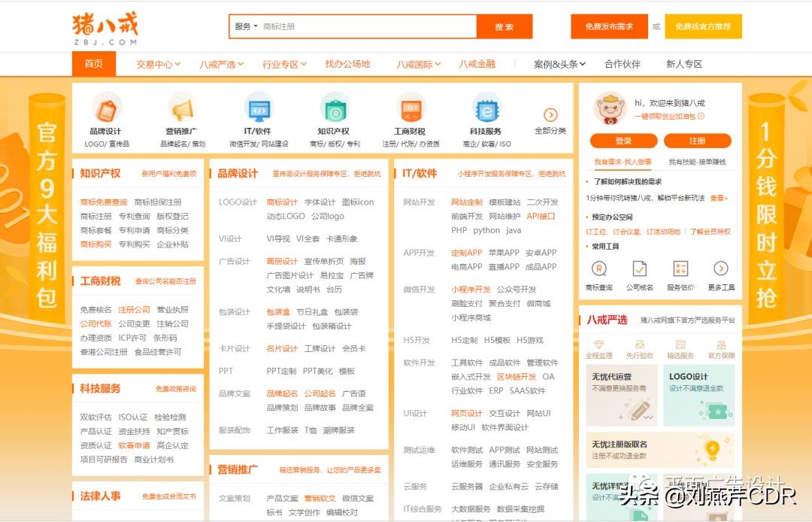The image size is (812, 522).
Task: Expand the 交易中心 navigation menu
Action: (x=157, y=63)
